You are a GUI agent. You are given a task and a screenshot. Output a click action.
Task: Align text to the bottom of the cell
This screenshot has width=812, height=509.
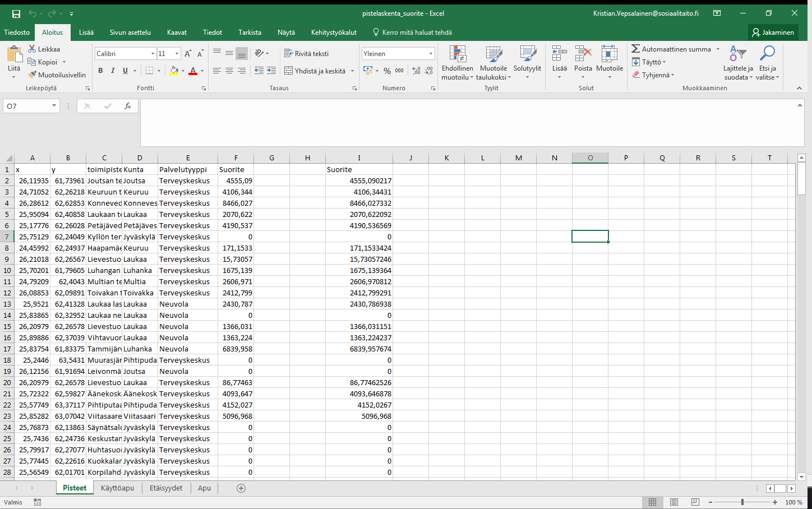pyautogui.click(x=242, y=53)
